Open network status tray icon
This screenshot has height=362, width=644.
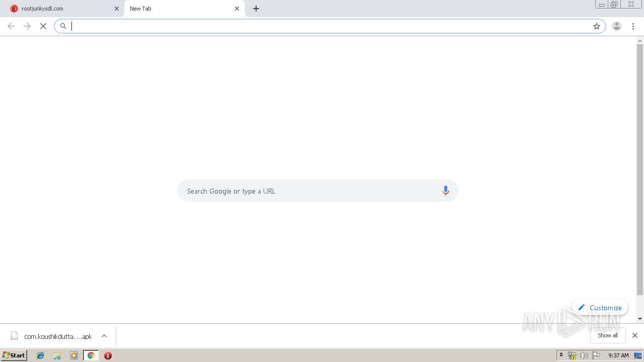[572, 355]
